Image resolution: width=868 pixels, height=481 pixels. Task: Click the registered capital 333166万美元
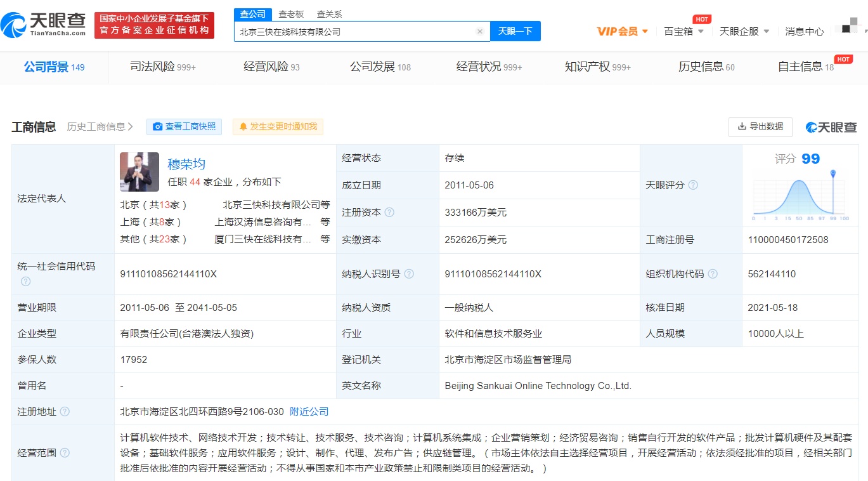coord(476,213)
